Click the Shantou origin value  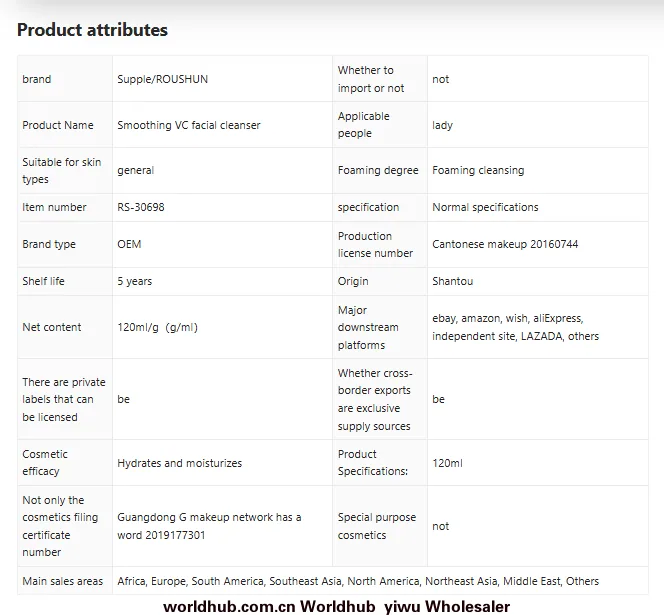[453, 281]
